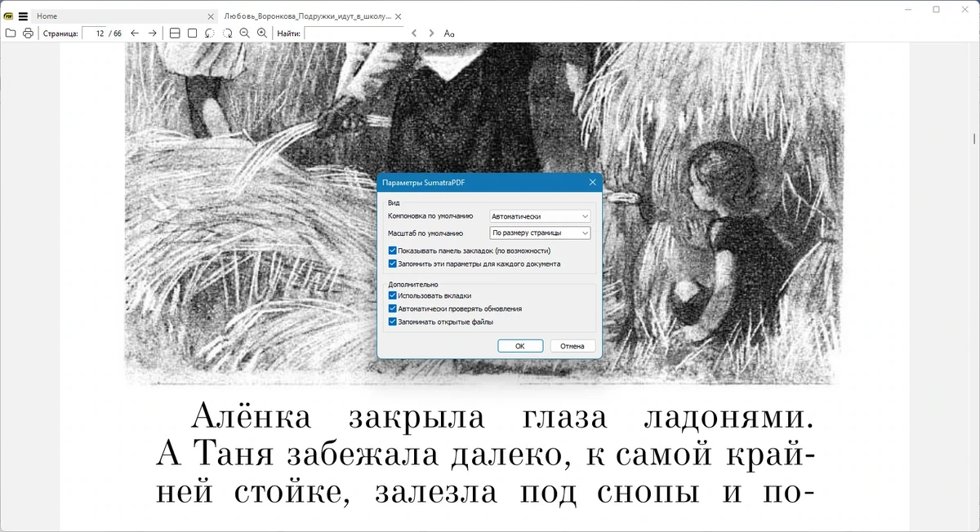The height and width of the screenshot is (532, 980).
Task: Uncheck Показывать панель закладок checkbox
Action: 393,251
